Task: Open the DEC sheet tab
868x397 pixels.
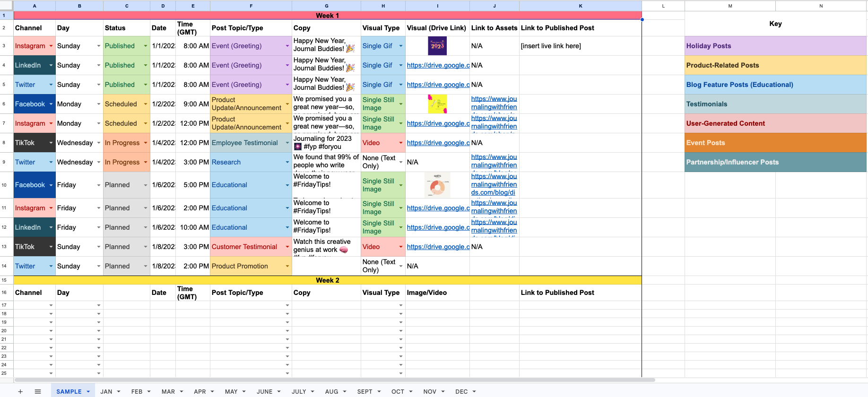Action: 461,392
